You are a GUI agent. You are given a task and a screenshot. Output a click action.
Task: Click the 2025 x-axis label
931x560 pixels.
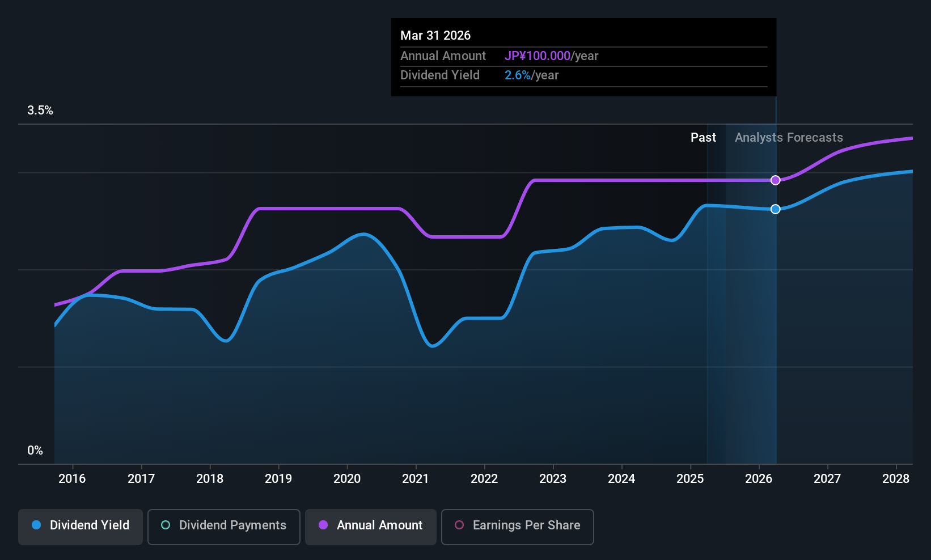(690, 479)
